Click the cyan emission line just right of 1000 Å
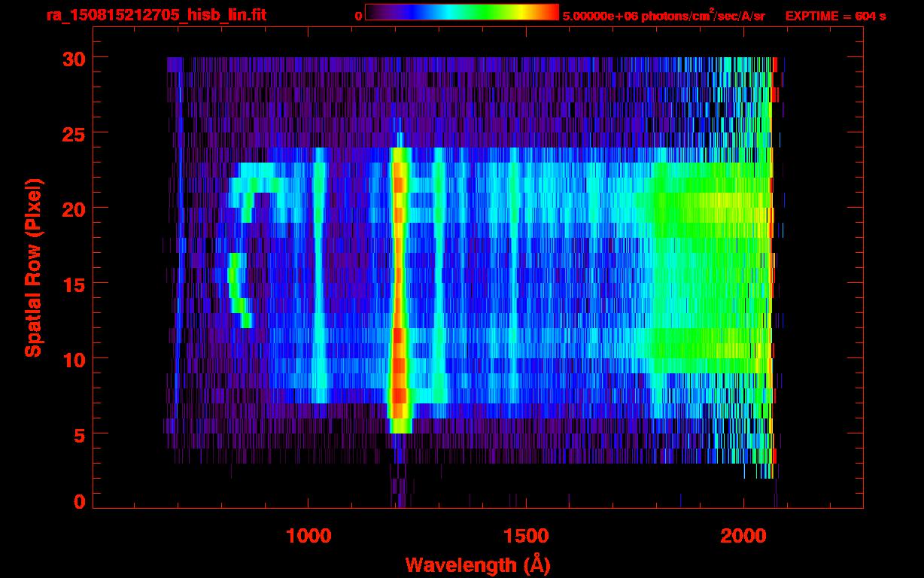 [x=320, y=286]
